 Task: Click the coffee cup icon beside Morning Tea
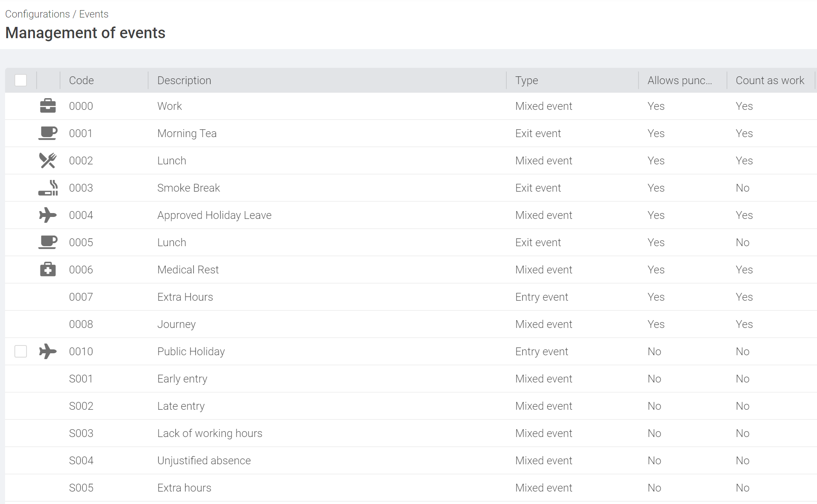(x=48, y=133)
